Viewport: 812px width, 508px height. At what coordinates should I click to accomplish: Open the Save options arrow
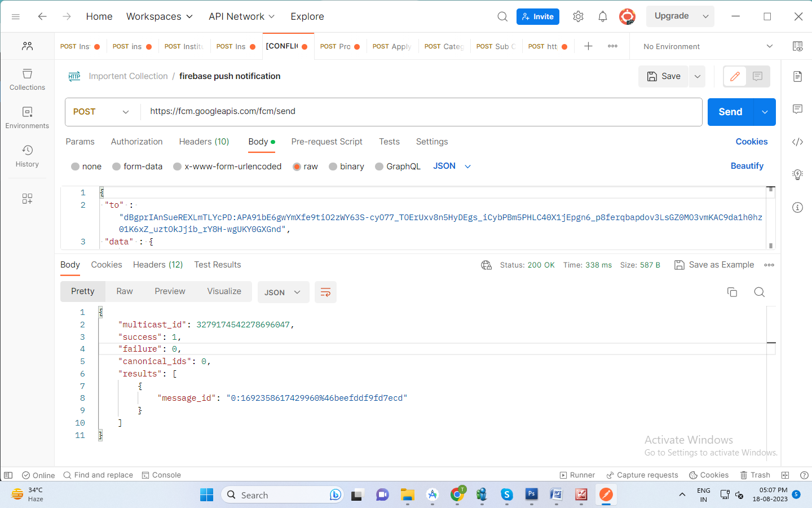tap(697, 76)
